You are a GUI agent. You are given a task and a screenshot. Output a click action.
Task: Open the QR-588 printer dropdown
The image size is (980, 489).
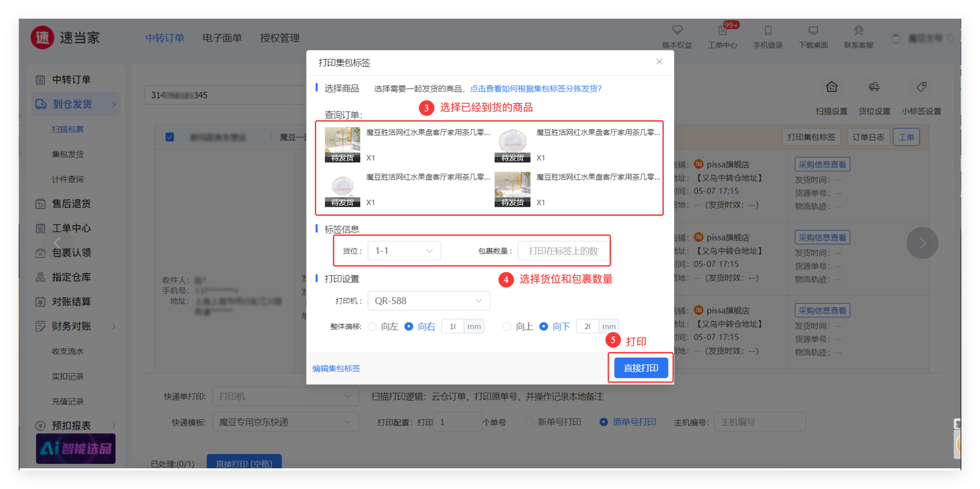click(x=428, y=301)
